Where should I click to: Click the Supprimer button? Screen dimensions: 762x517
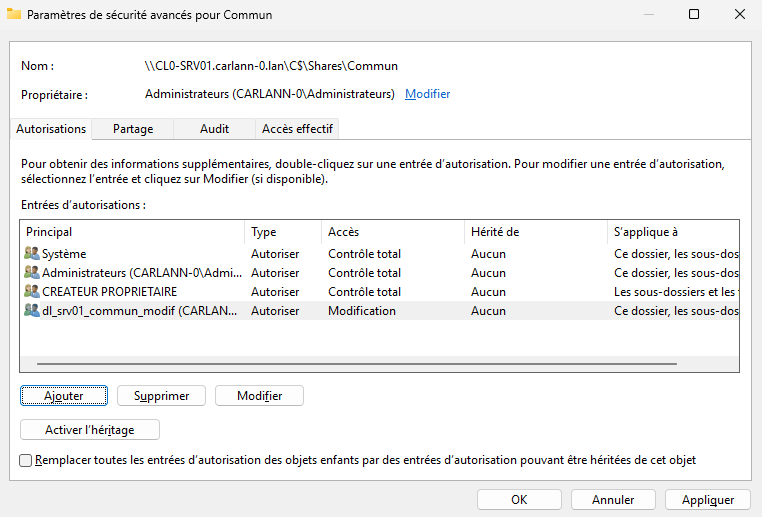161,396
